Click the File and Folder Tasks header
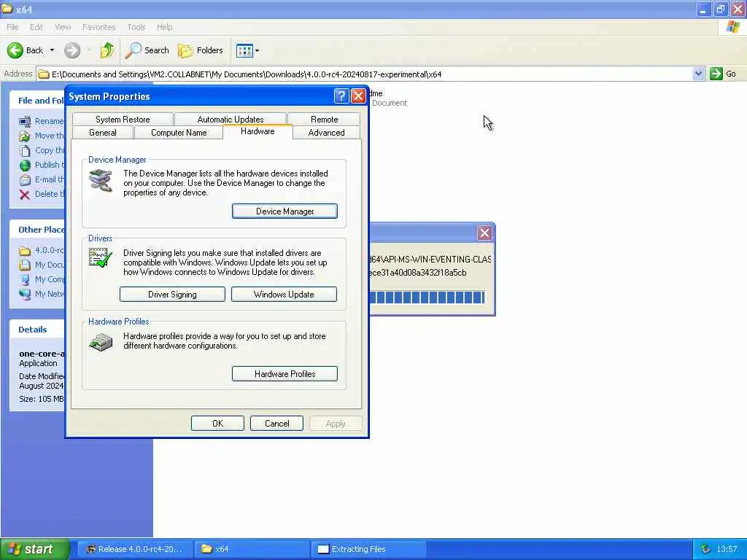The image size is (747, 560). coord(37,101)
